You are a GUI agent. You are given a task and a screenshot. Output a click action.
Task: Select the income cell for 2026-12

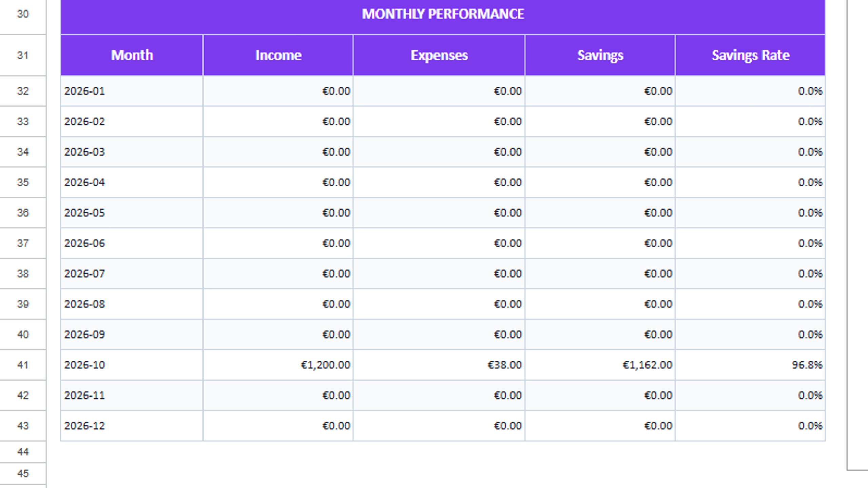click(x=278, y=426)
